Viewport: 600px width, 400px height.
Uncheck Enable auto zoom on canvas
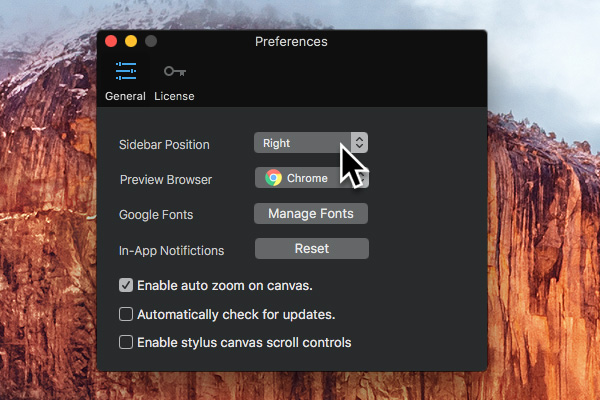tap(126, 285)
